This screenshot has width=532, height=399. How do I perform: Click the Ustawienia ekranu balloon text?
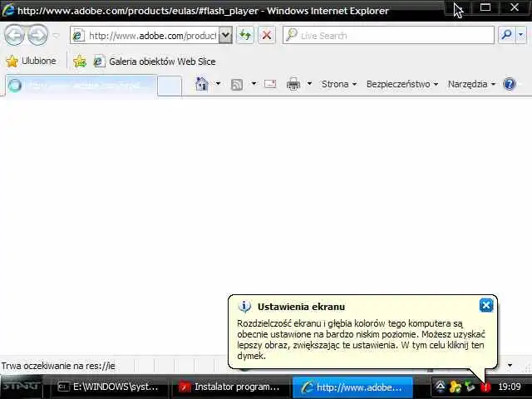point(361,339)
